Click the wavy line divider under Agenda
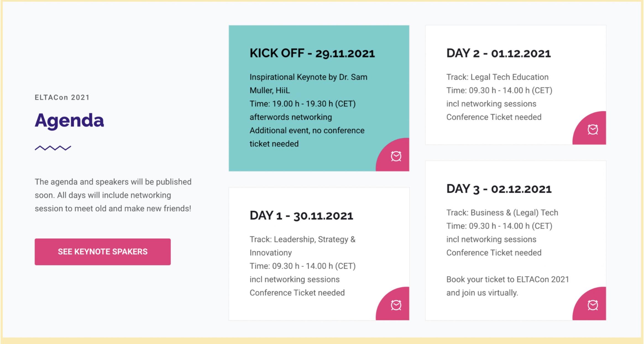Screen dimensions: 644x344 [53, 148]
